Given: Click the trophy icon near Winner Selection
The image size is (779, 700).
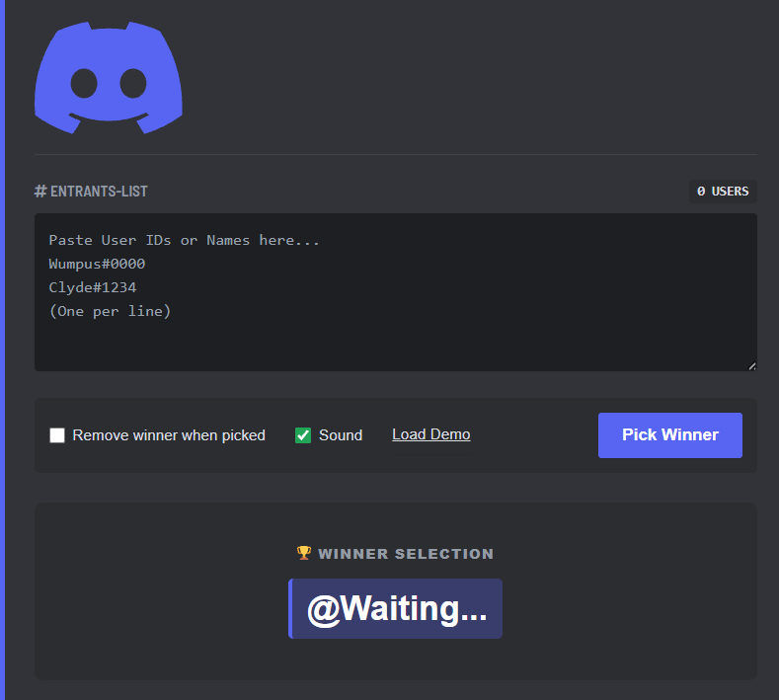Looking at the screenshot, I should (304, 553).
